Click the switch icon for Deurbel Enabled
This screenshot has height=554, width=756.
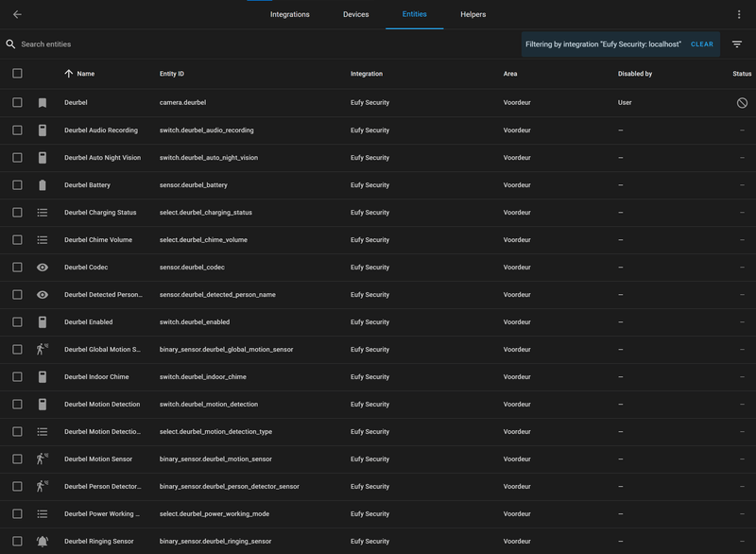(x=43, y=322)
